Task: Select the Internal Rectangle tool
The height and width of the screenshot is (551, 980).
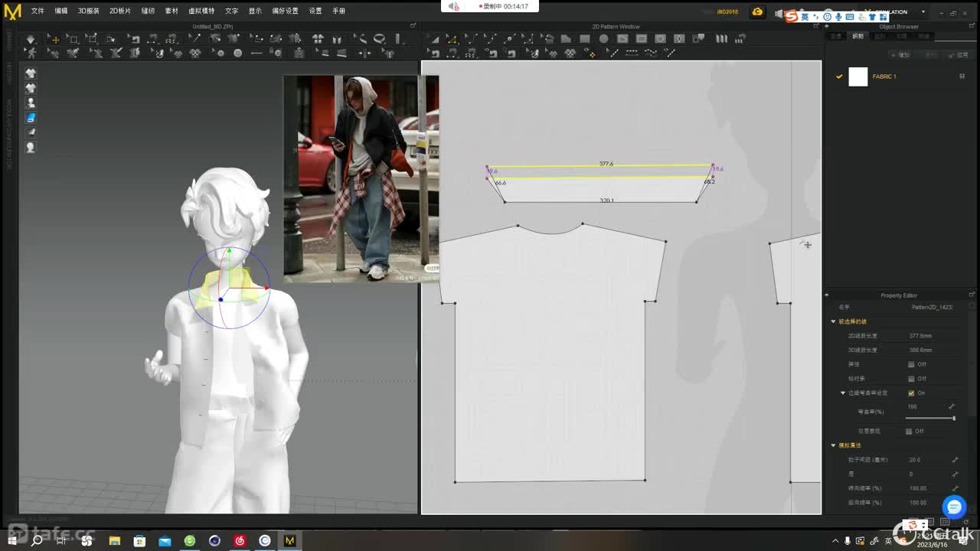Action: (642, 38)
